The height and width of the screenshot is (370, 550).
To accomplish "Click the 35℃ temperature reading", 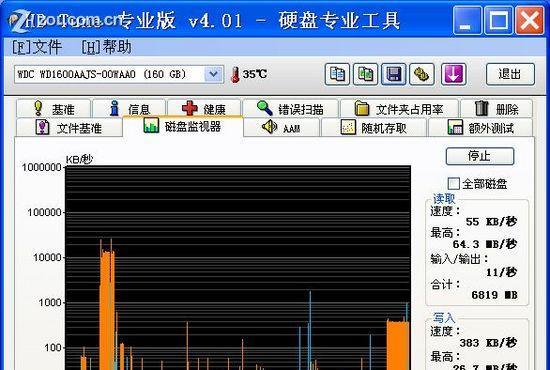I will click(255, 74).
